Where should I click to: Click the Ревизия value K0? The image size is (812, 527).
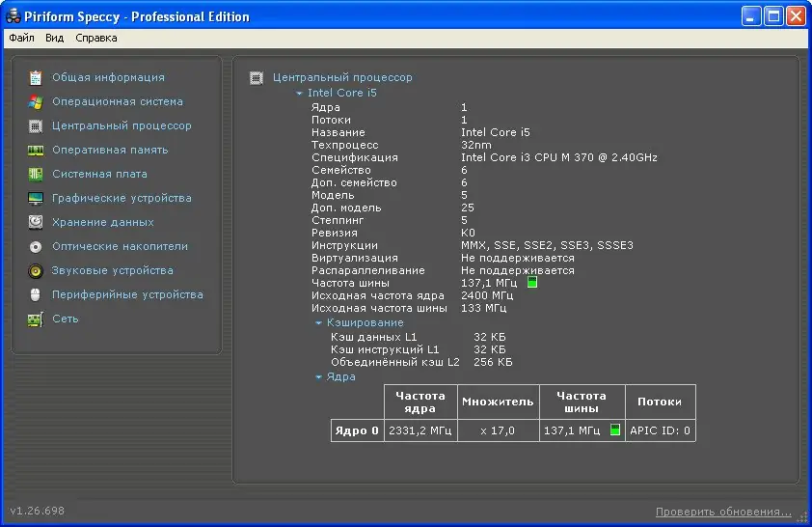[x=468, y=233]
